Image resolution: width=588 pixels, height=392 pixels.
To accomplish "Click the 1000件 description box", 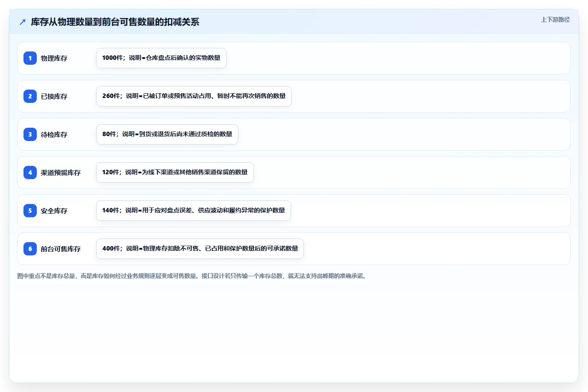I will pos(161,58).
